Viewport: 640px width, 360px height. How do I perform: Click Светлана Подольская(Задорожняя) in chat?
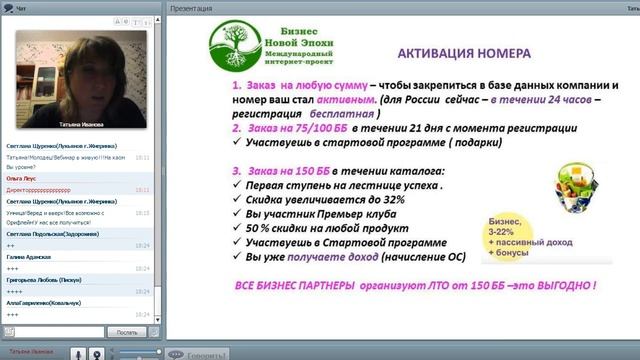(x=53, y=234)
